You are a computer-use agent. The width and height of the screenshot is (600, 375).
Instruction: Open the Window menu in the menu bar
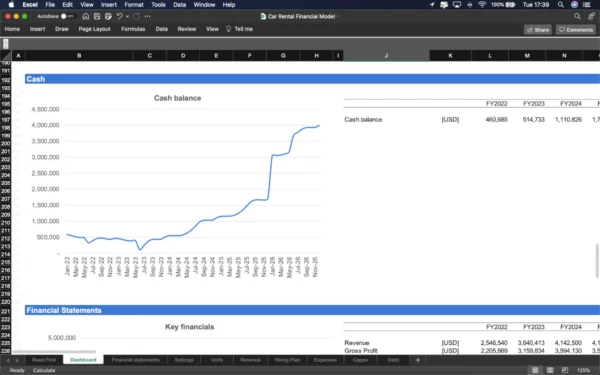click(204, 5)
